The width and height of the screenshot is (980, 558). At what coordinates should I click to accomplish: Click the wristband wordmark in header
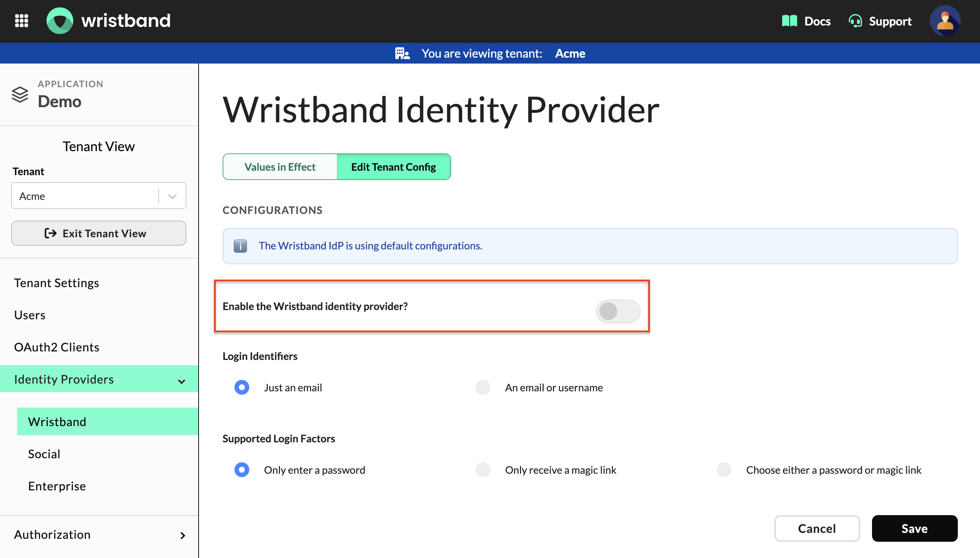(126, 21)
